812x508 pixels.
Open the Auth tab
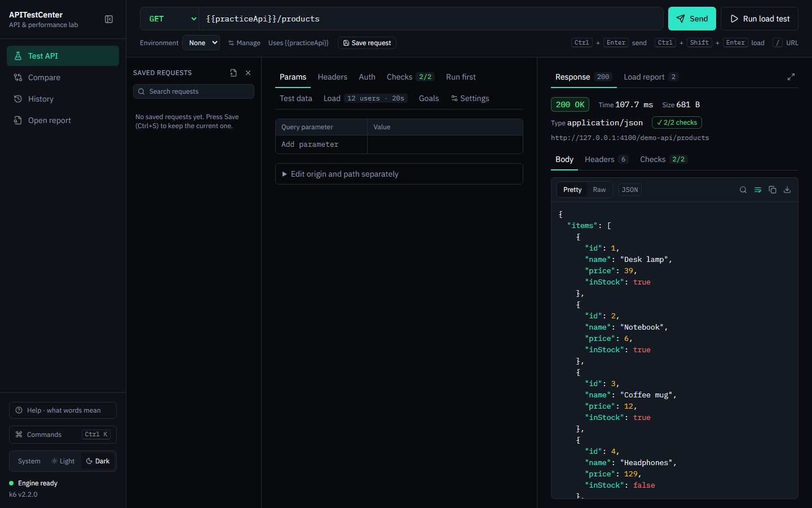367,77
